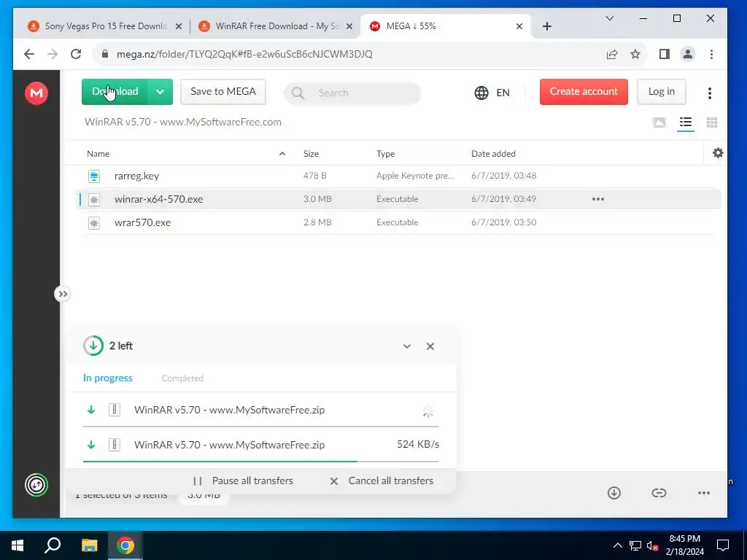Switch to list view

(x=686, y=122)
